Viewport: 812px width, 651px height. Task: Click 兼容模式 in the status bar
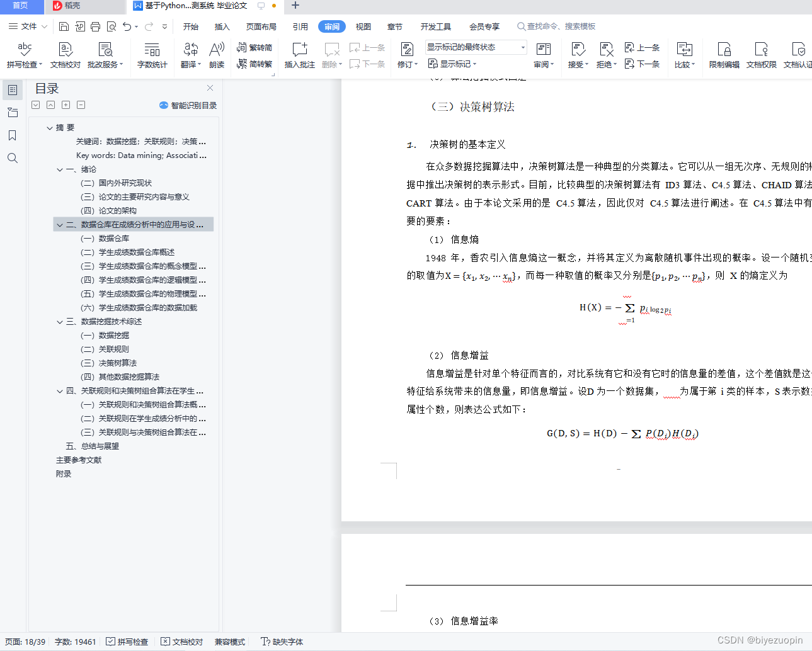(230, 642)
